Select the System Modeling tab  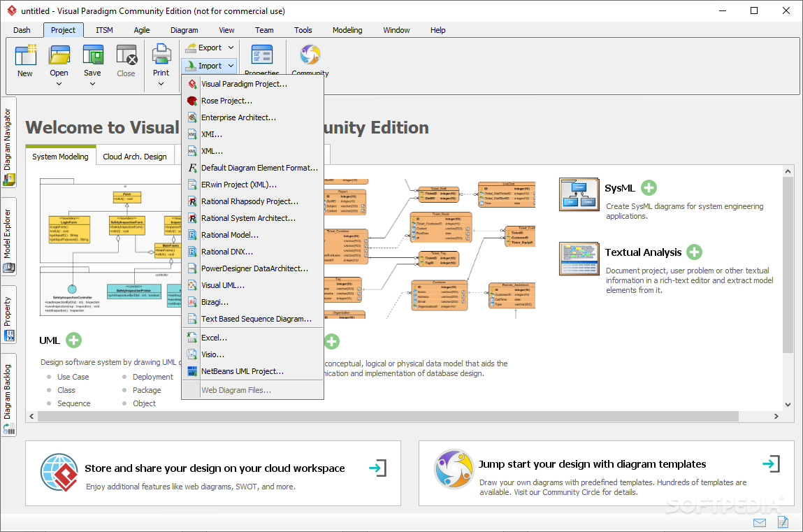pos(60,157)
